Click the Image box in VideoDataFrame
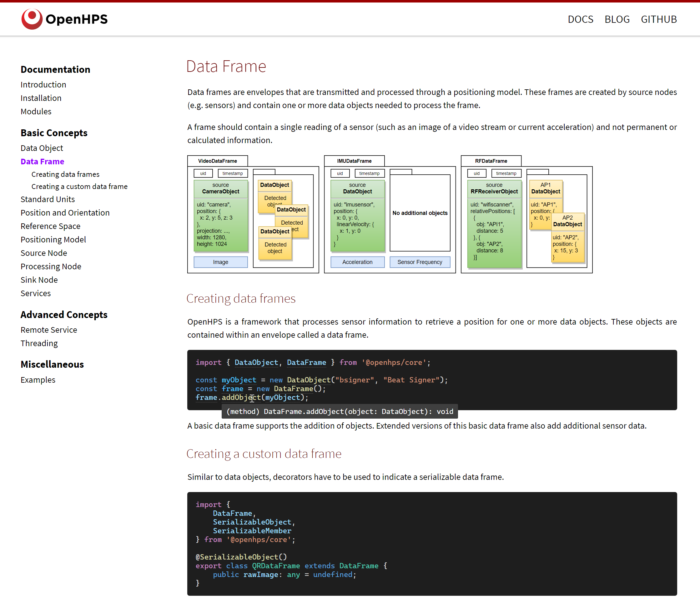 221,262
